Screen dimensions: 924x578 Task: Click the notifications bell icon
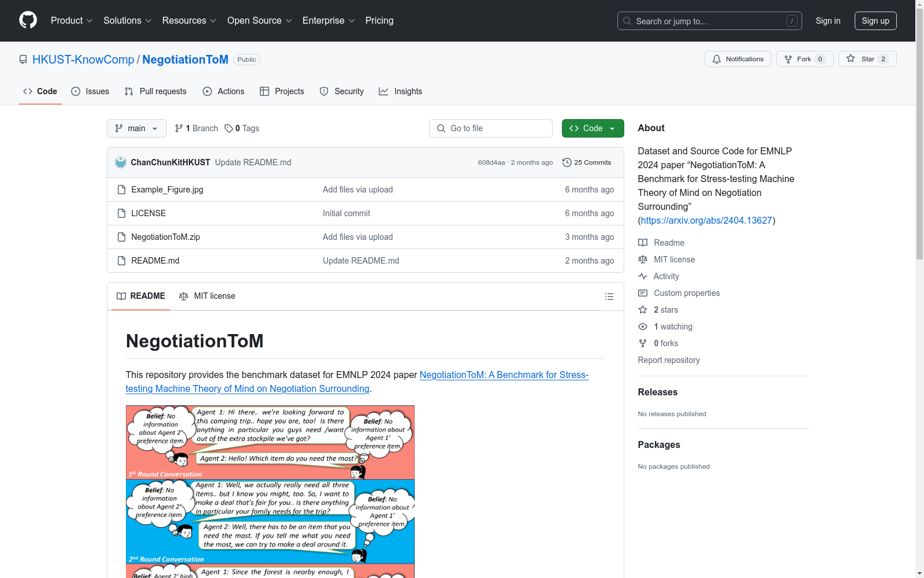point(717,59)
